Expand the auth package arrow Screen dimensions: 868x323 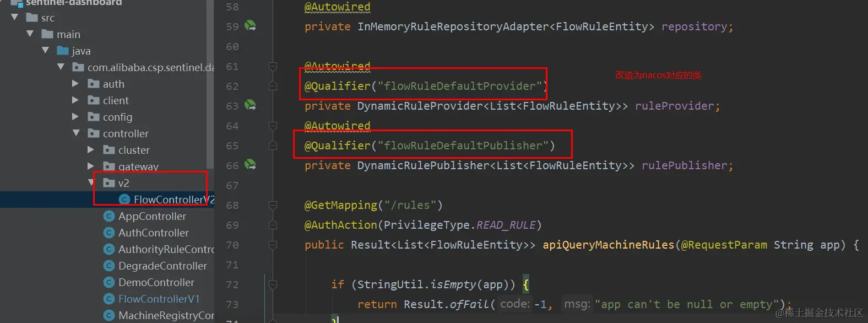point(76,84)
